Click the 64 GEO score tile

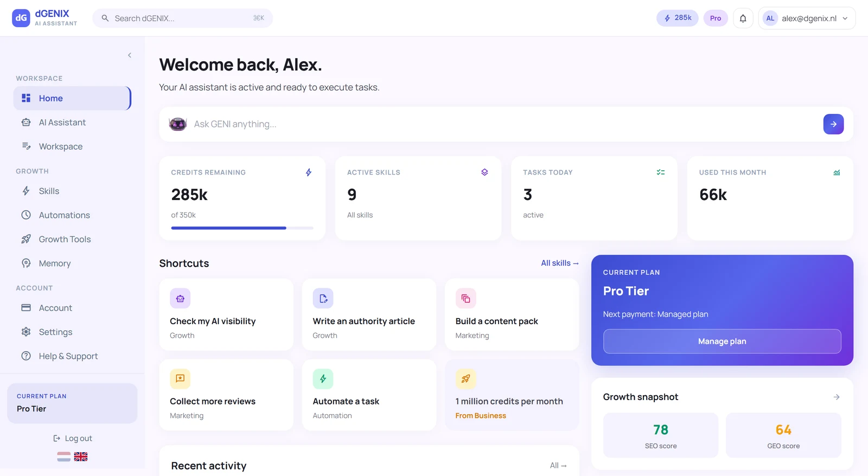coord(783,435)
